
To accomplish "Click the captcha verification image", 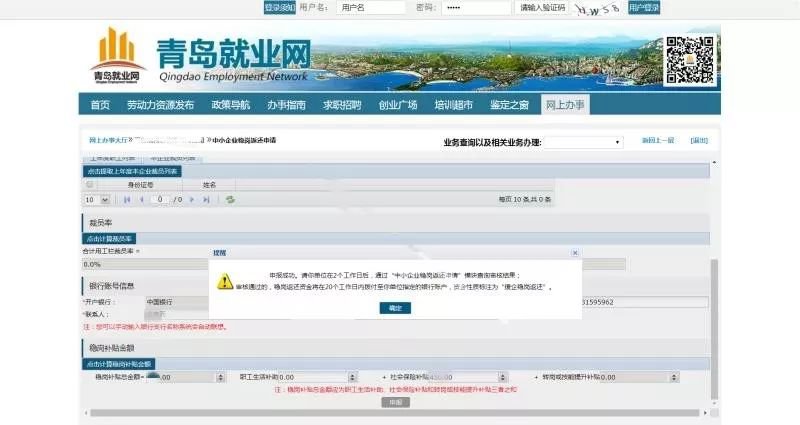I will pos(598,8).
